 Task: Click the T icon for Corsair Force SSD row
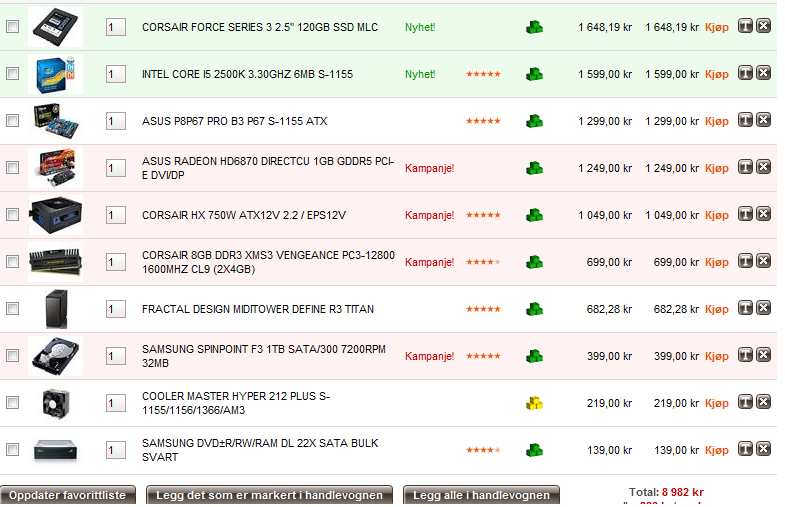[745, 26]
